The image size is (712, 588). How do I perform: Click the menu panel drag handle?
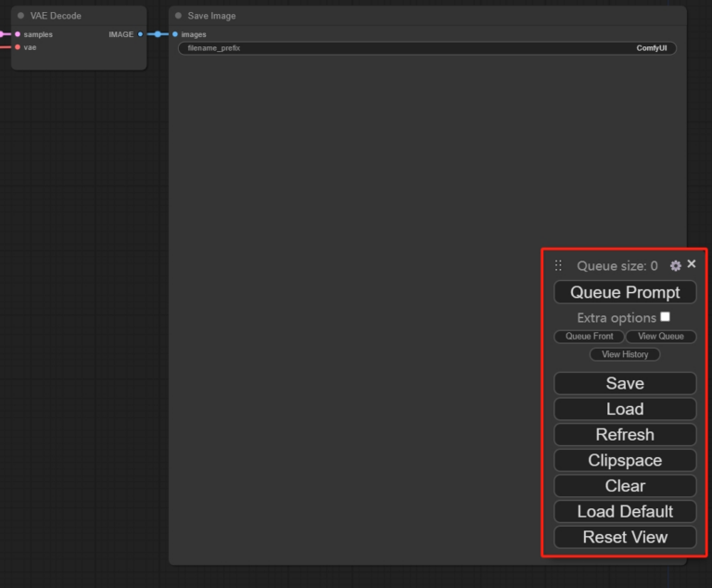pos(558,265)
